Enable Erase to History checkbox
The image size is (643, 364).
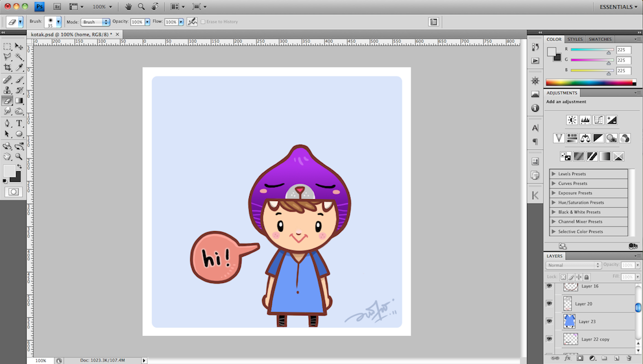[203, 21]
